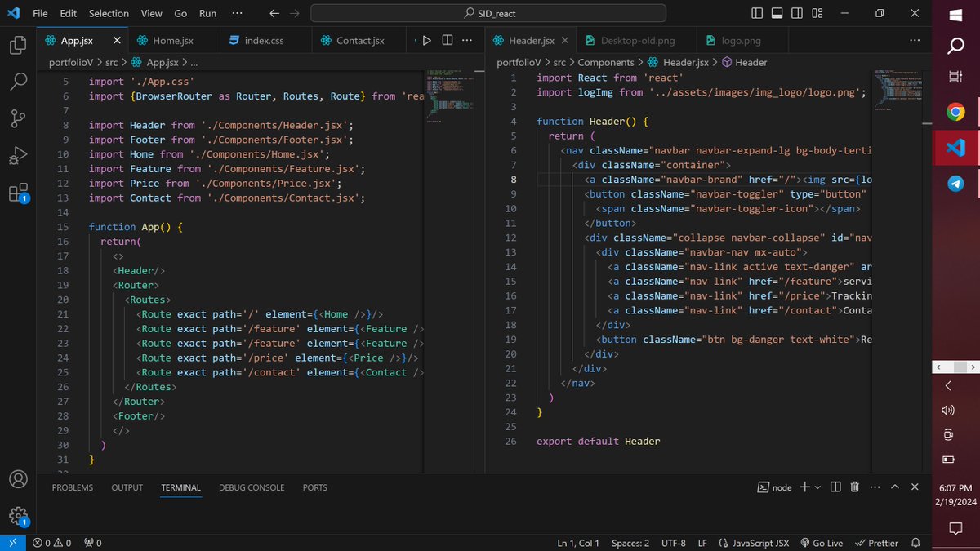Screen dimensions: 980x551
Task: Open the OUTPUT panel tab
Action: pos(127,487)
